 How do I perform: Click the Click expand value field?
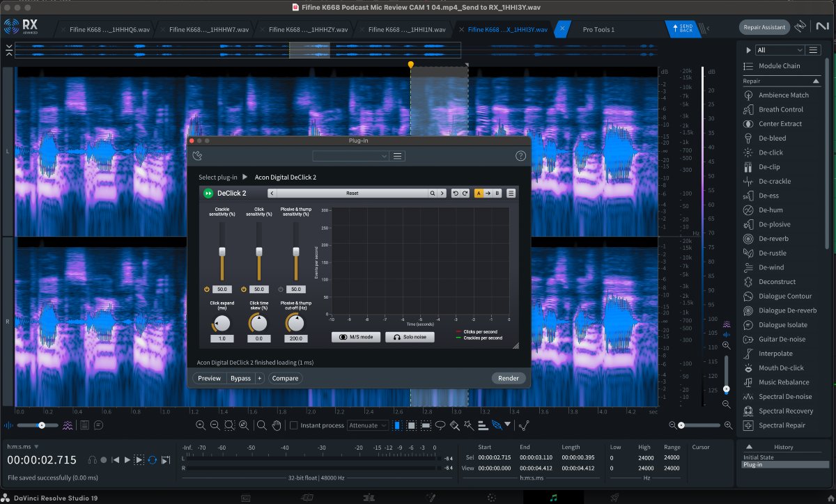coord(222,338)
